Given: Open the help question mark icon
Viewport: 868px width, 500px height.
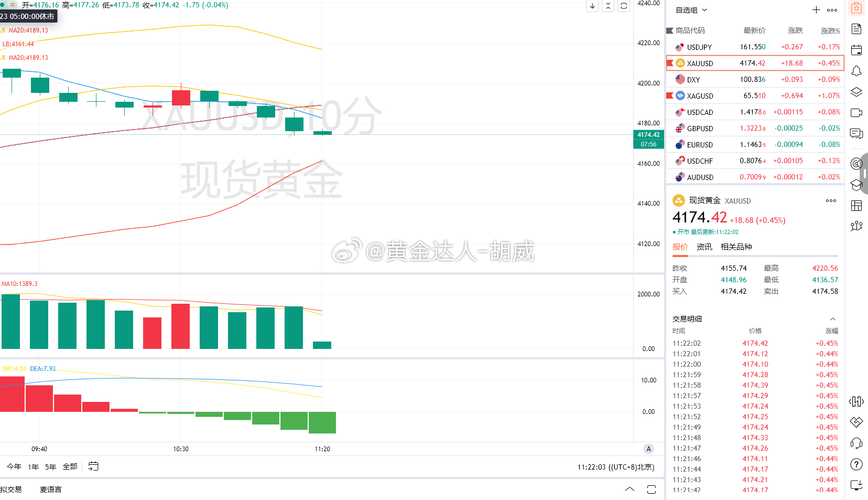Looking at the screenshot, I should click(x=856, y=464).
